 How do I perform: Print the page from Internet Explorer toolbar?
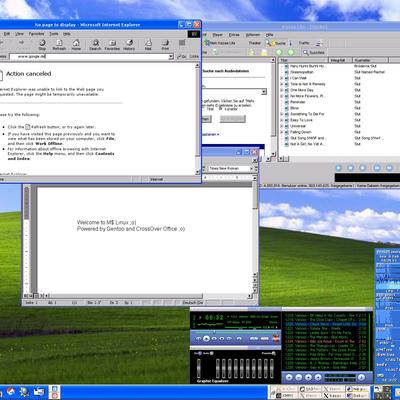165,45
